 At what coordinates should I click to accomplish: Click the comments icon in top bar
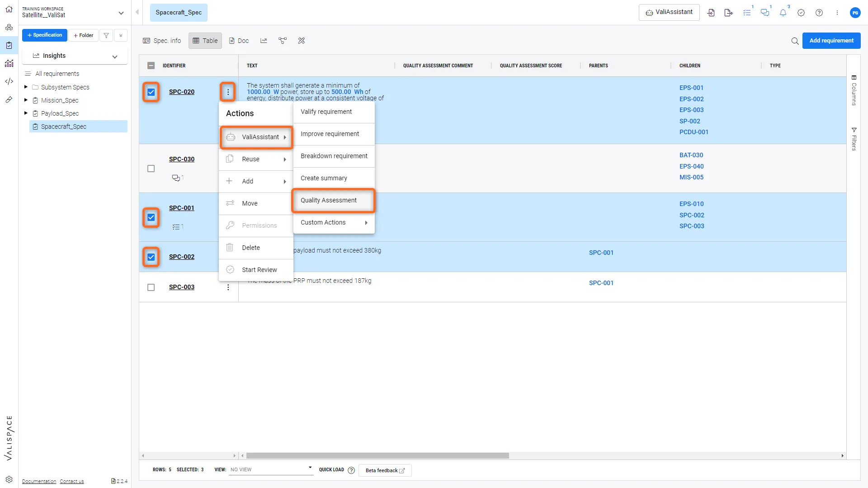point(764,13)
